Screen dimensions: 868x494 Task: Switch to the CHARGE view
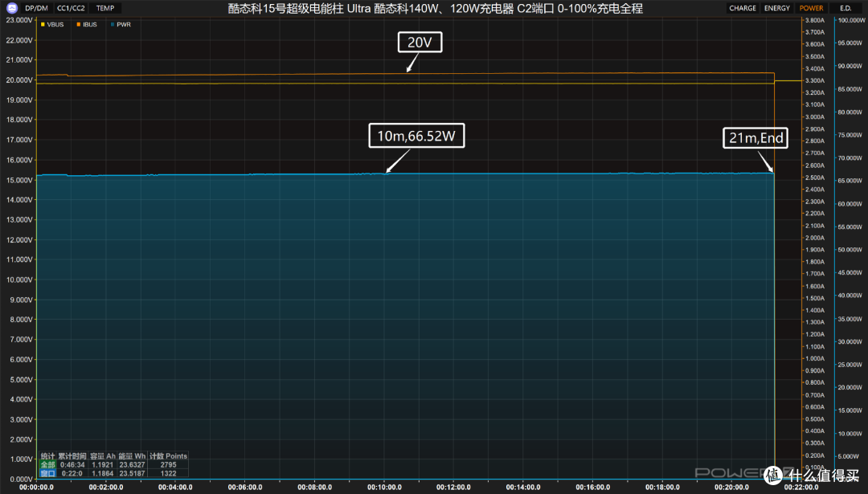(x=743, y=8)
